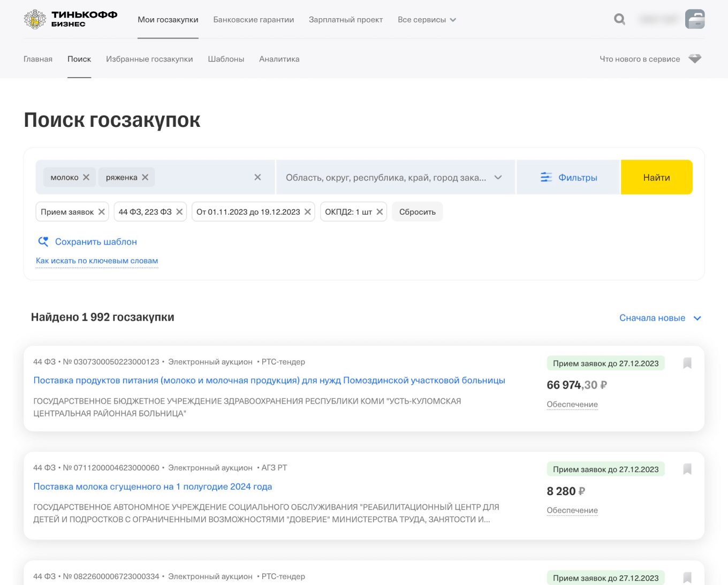Remove the молоко keyword tag

tap(86, 177)
